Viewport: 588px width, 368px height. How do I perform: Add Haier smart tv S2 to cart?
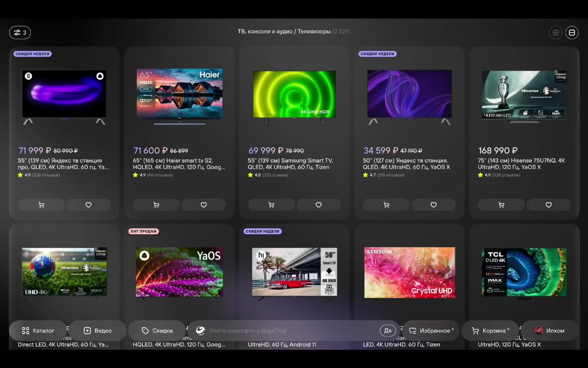click(156, 204)
